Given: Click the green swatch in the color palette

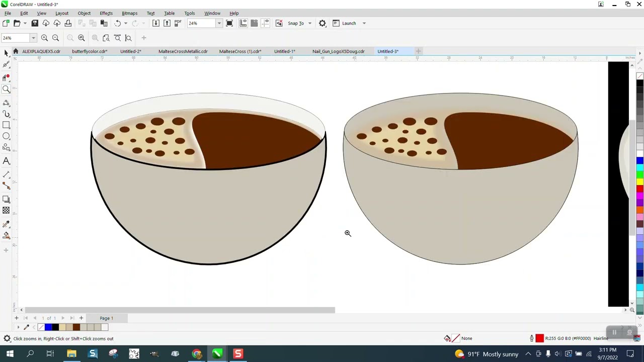Looking at the screenshot, I should 640,174.
